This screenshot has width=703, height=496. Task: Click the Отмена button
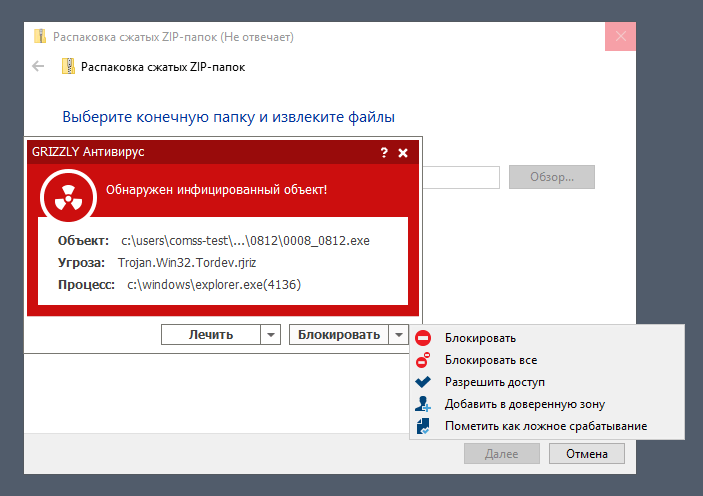coord(586,454)
